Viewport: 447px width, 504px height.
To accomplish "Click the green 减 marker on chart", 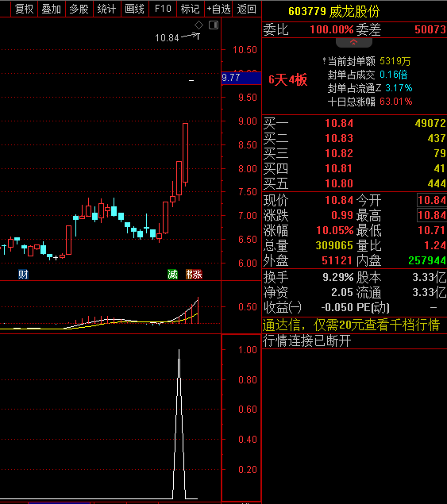I will tap(173, 274).
